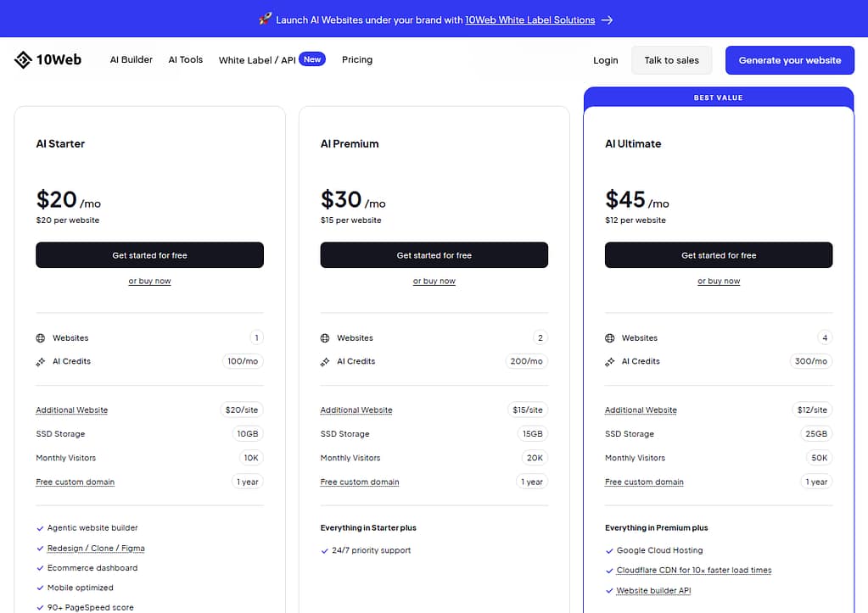This screenshot has height=613, width=868.
Task: Click Free custom domain in AI Ultimate
Action: coord(644,482)
